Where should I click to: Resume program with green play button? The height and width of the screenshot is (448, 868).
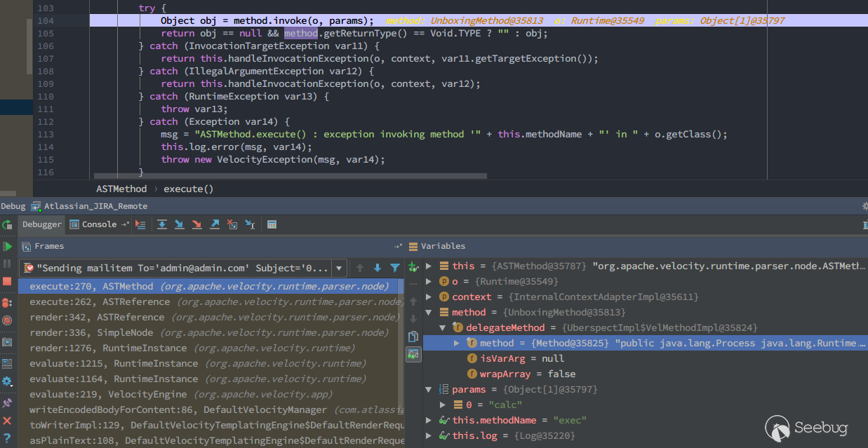[x=7, y=246]
